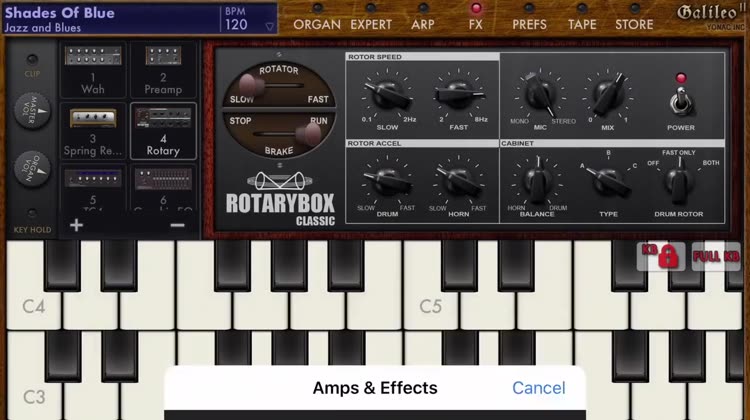Screen dimensions: 750x420
Task: Click the Master Vol knob
Action: pyautogui.click(x=32, y=111)
